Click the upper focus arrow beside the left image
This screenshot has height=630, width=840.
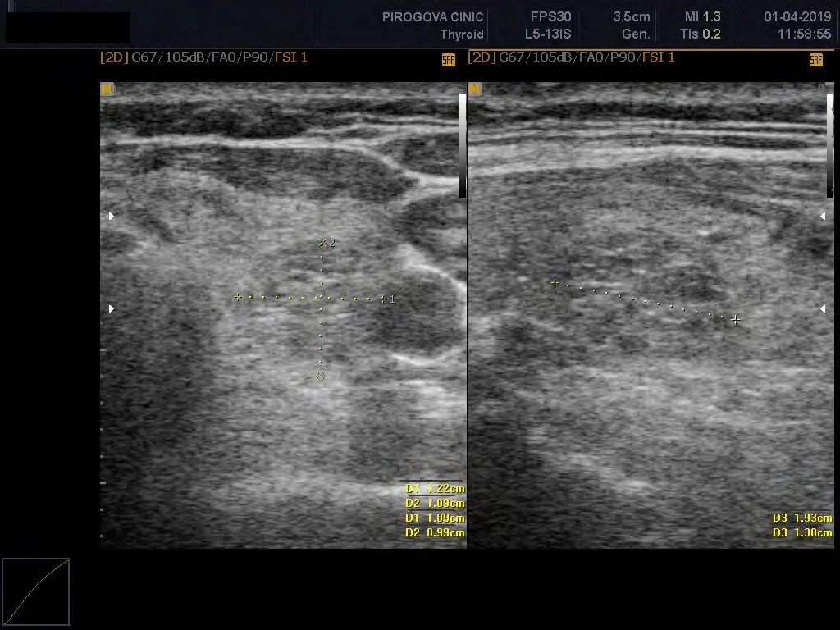112,216
